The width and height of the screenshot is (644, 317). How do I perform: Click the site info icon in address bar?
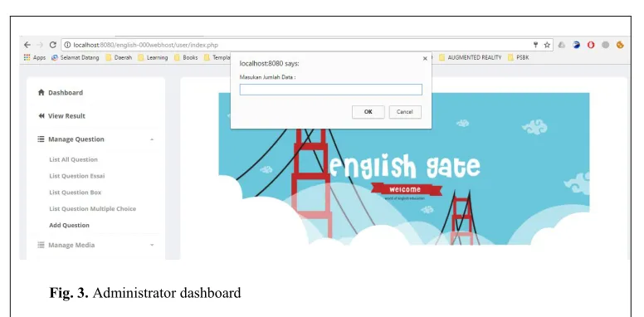click(x=67, y=45)
